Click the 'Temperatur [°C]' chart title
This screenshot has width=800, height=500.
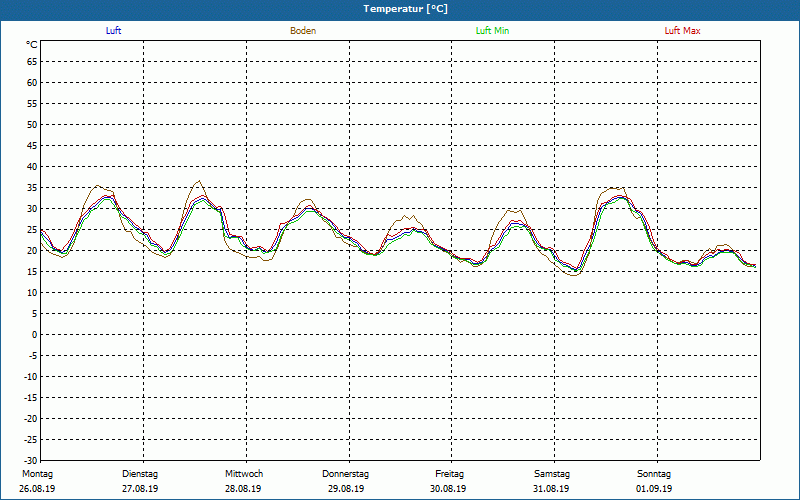(406, 9)
